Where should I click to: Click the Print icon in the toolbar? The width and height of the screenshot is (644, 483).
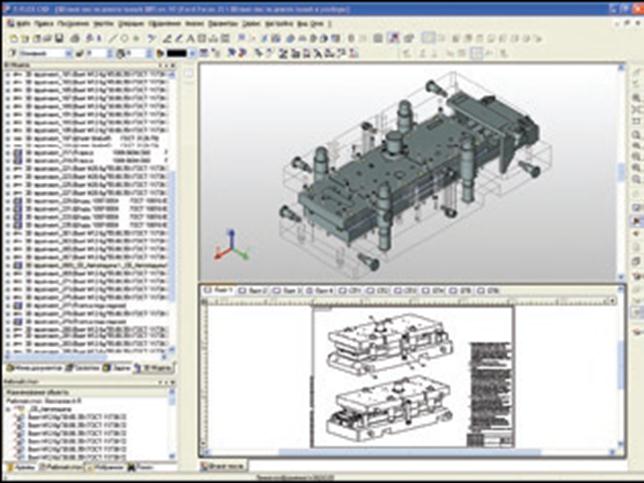point(75,39)
